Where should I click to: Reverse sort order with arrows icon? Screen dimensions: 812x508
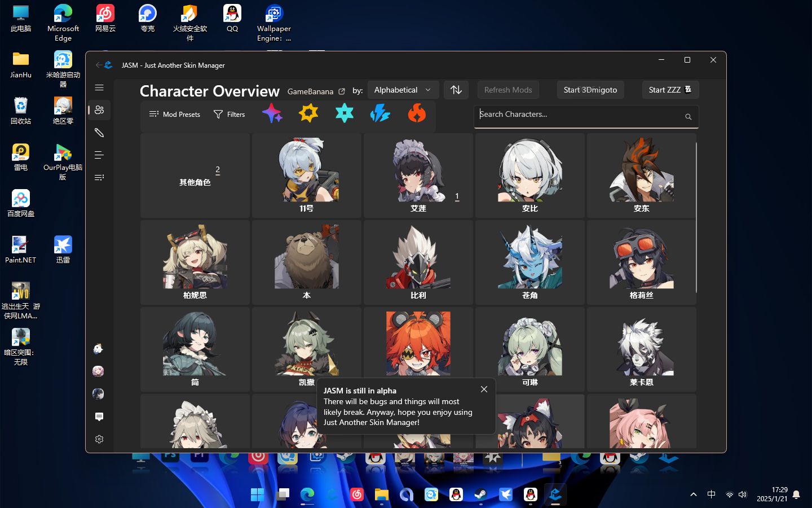(x=456, y=90)
